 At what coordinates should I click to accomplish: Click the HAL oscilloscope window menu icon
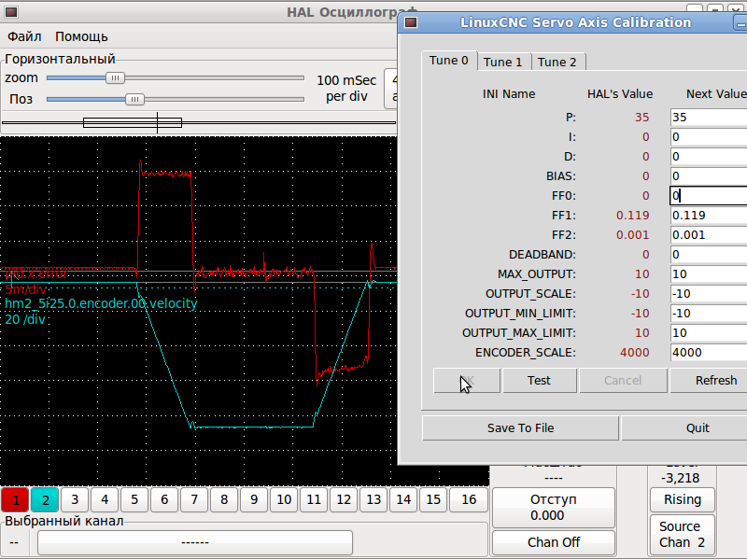[11, 12]
